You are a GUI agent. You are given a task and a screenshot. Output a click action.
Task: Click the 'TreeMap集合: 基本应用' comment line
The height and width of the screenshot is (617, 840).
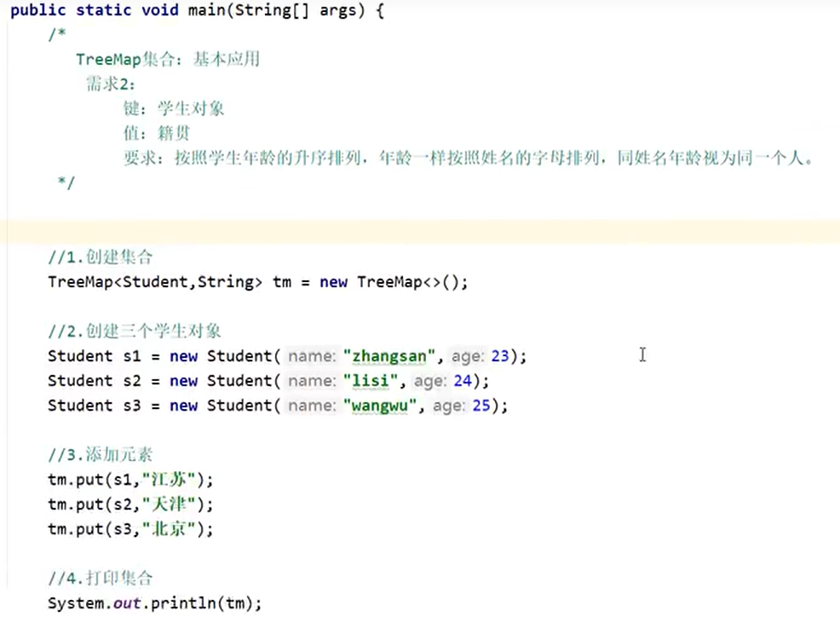[x=168, y=59]
